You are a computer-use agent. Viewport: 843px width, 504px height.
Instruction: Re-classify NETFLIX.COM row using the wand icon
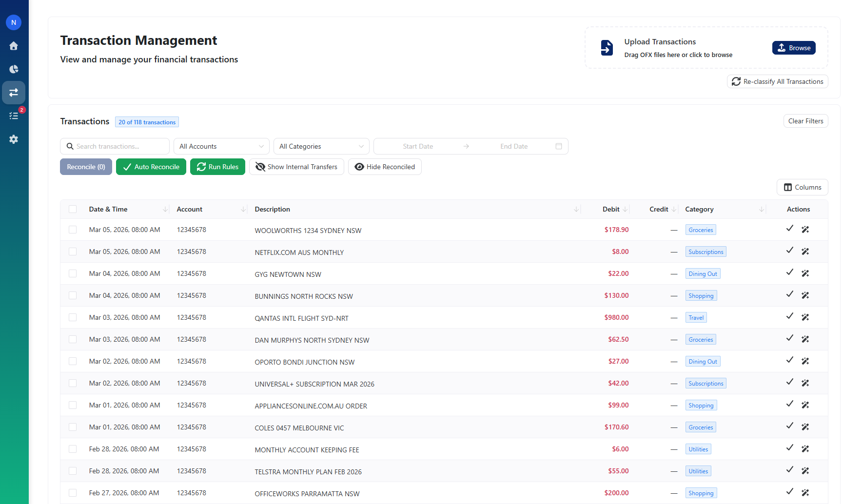click(x=805, y=251)
